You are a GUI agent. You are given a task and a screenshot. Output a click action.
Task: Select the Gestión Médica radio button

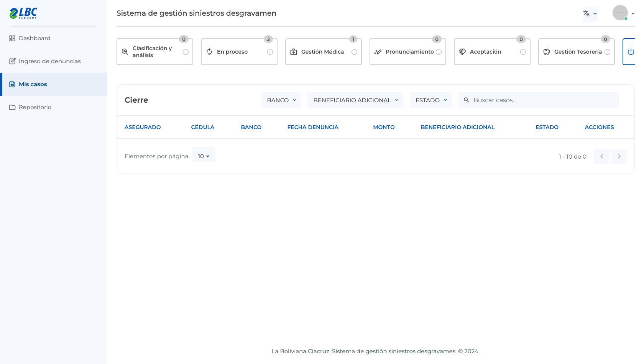[354, 52]
